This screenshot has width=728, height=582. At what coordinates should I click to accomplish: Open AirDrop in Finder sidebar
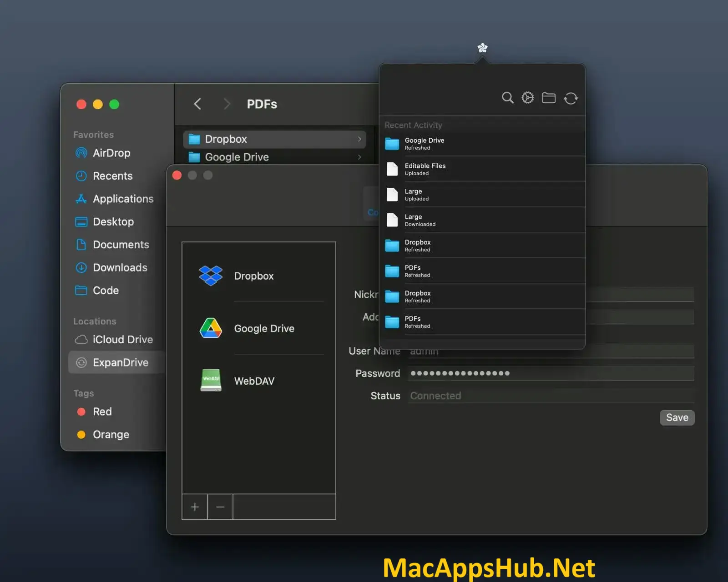(111, 153)
